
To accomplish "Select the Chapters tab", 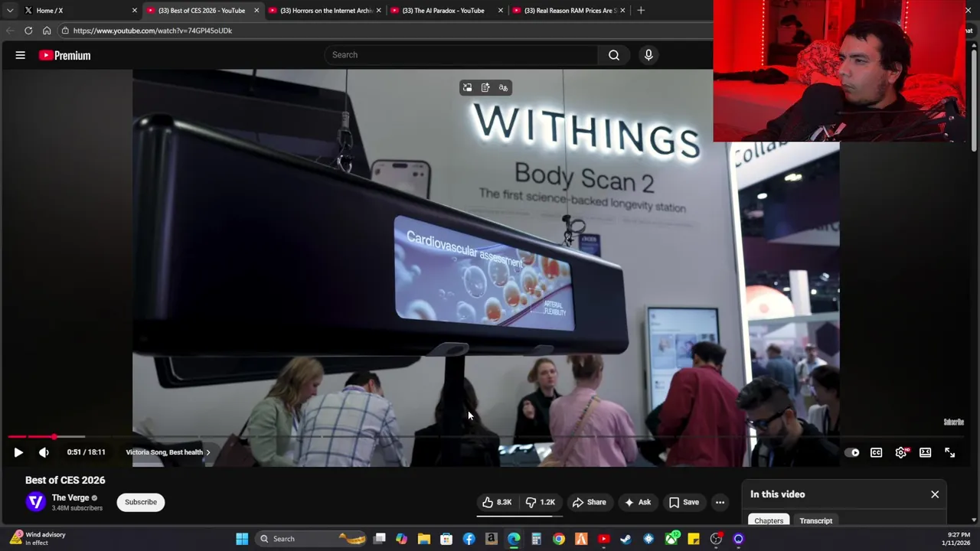I will coord(769,520).
